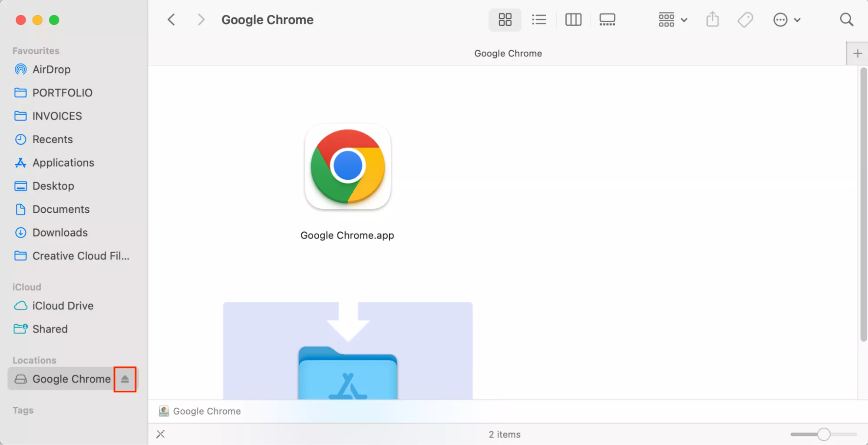
Task: Switch to icon grid view
Action: (505, 20)
